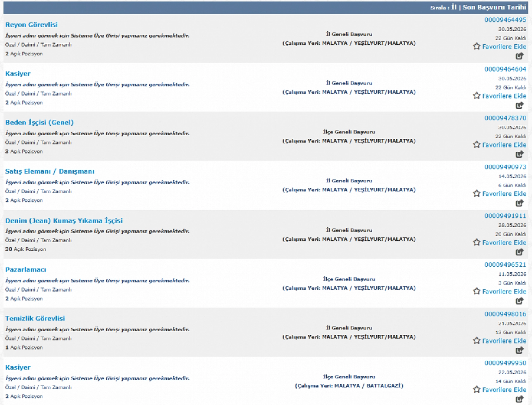The height and width of the screenshot is (405, 532).
Task: Open Pazarlamacı job listing
Action: point(26,269)
